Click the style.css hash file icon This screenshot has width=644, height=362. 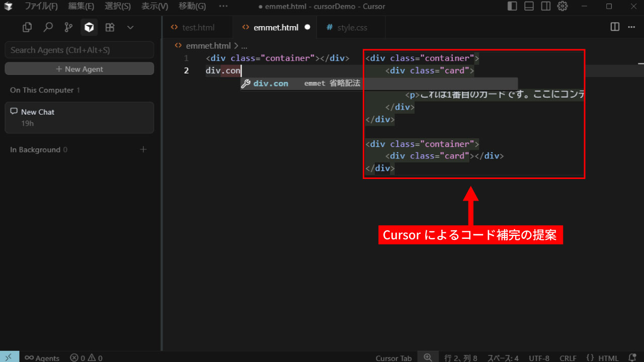[330, 28]
